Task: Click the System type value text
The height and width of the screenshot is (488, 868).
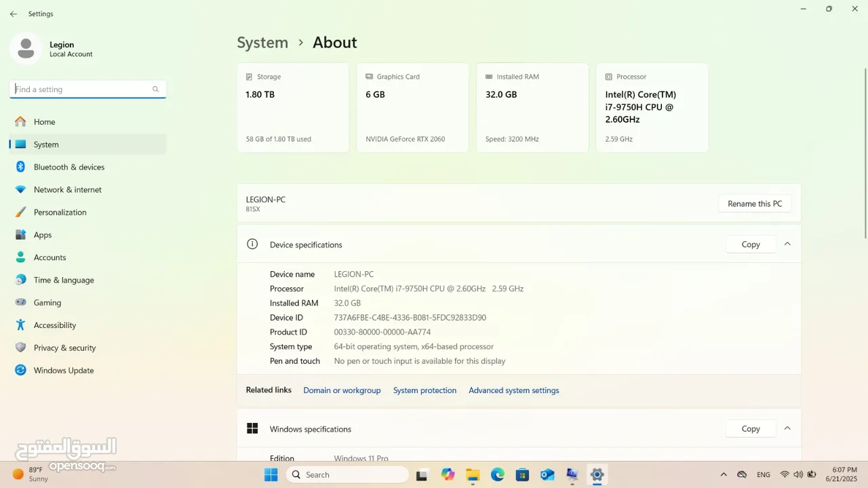Action: point(414,346)
